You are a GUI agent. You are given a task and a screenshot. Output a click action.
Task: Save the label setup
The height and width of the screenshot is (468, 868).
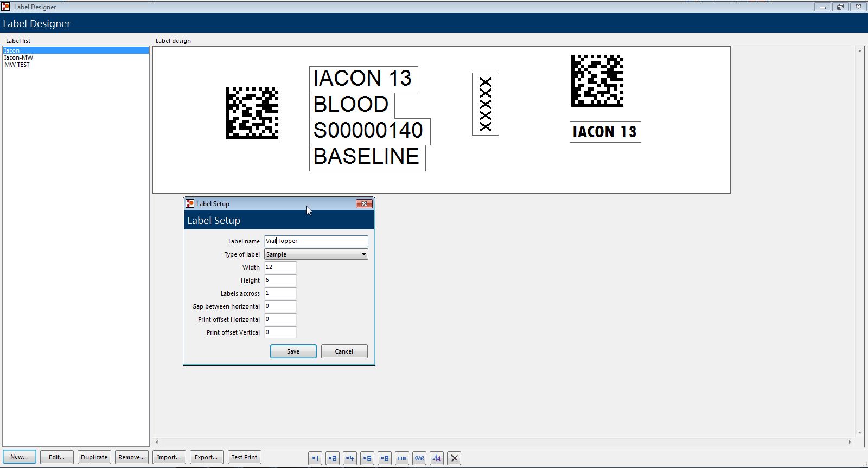point(293,351)
